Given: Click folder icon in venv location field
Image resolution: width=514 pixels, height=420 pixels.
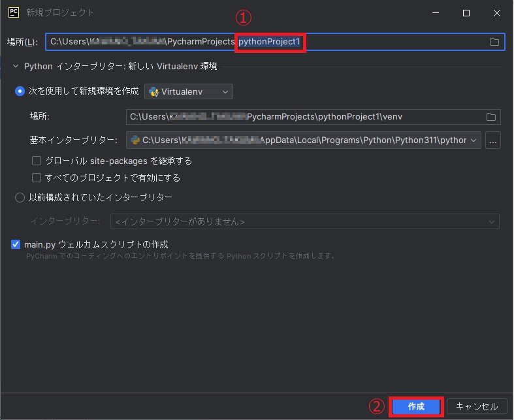Looking at the screenshot, I should (491, 117).
